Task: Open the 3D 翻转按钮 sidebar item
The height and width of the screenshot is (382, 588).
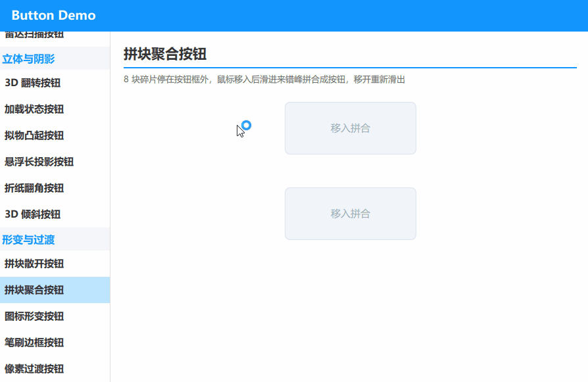Action: point(55,82)
